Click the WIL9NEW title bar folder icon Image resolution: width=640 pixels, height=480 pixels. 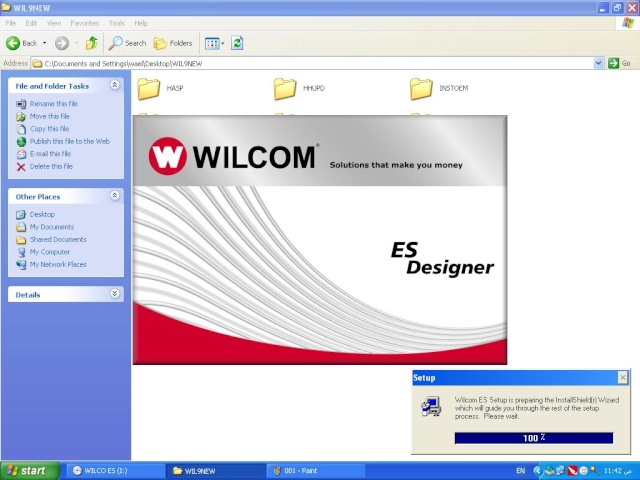(x=6, y=7)
